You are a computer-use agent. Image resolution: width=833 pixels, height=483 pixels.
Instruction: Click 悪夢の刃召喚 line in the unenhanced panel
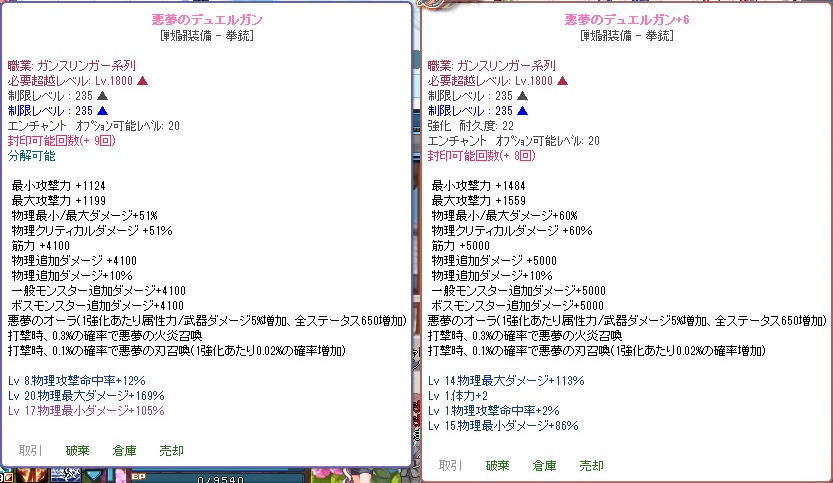(x=176, y=351)
